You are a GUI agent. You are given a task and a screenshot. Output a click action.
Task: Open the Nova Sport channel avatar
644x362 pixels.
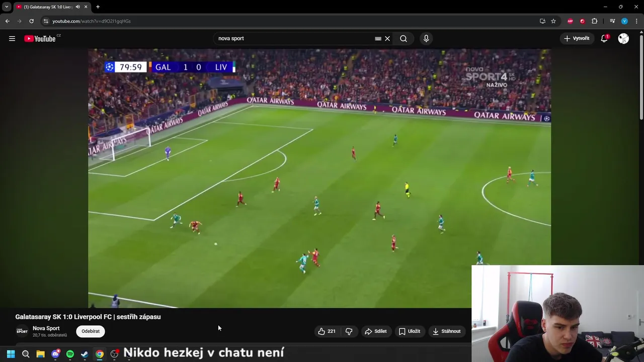pyautogui.click(x=22, y=331)
